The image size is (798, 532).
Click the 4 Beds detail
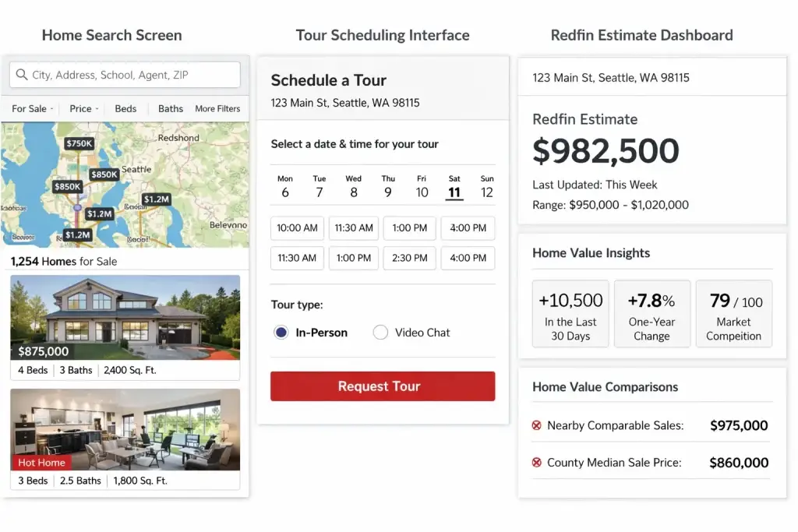33,370
